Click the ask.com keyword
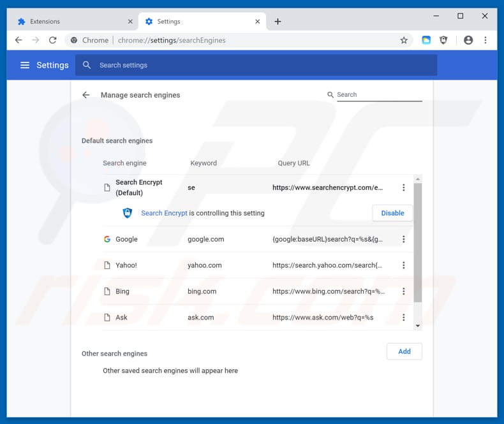 point(200,318)
